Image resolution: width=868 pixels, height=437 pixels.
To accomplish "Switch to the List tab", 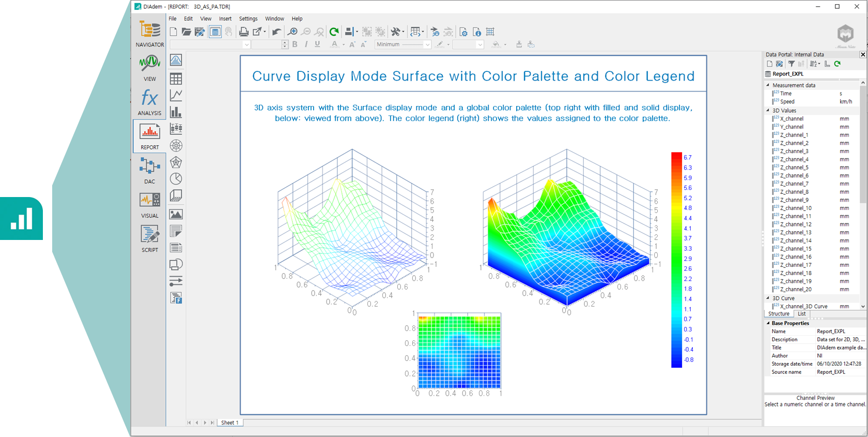I will 802,314.
